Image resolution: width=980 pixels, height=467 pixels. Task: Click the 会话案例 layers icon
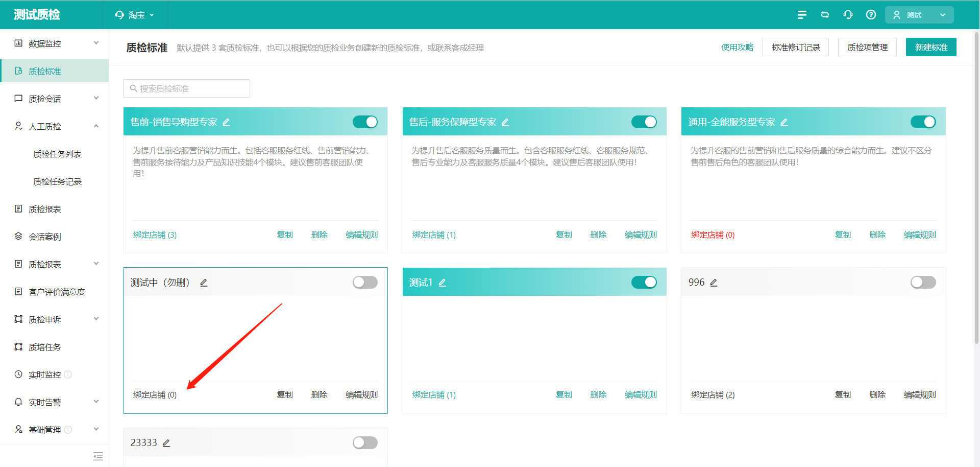[18, 236]
